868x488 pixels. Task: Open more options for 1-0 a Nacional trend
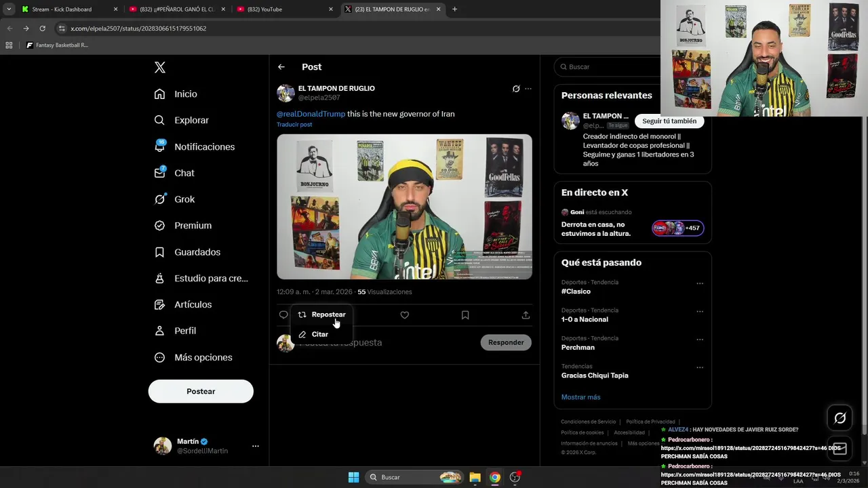[700, 312]
